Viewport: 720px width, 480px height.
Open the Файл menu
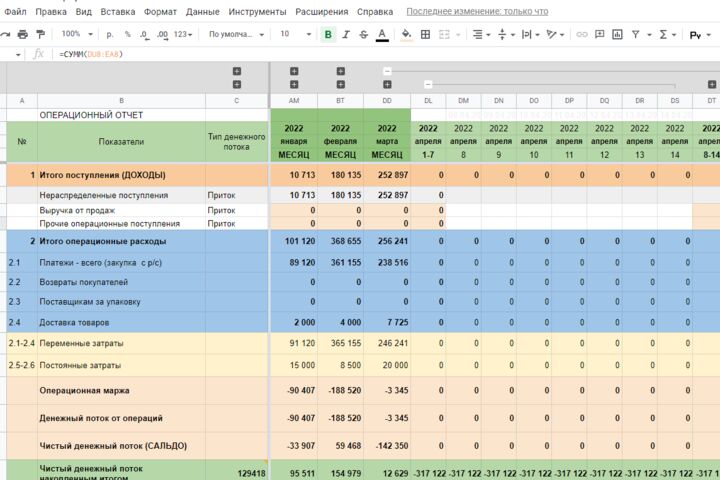point(16,11)
